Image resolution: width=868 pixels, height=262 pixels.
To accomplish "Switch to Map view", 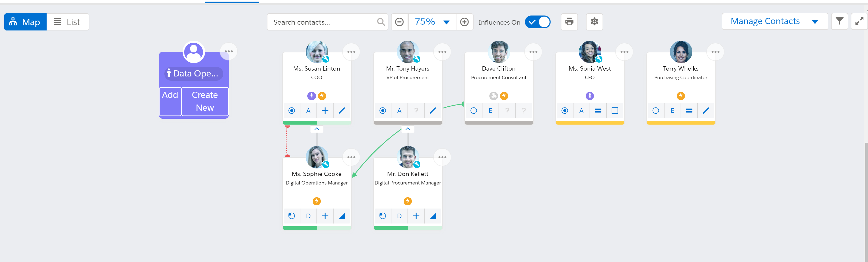I will coord(25,22).
